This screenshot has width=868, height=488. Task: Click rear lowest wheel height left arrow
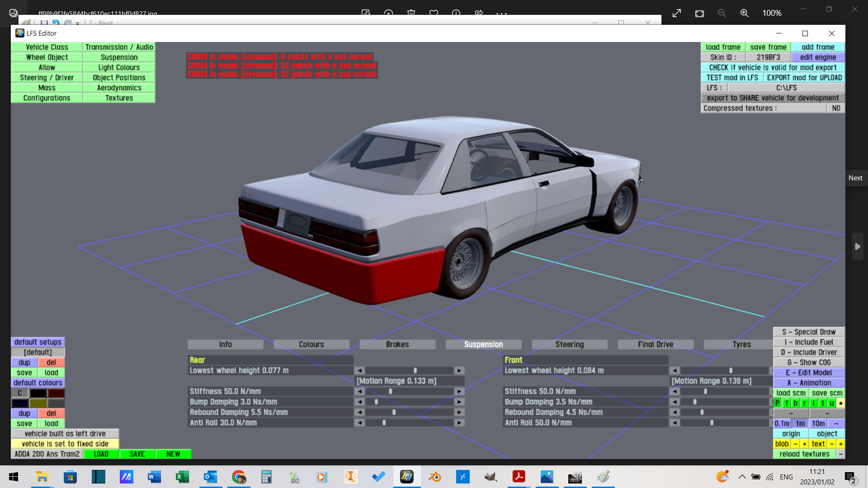(x=359, y=371)
